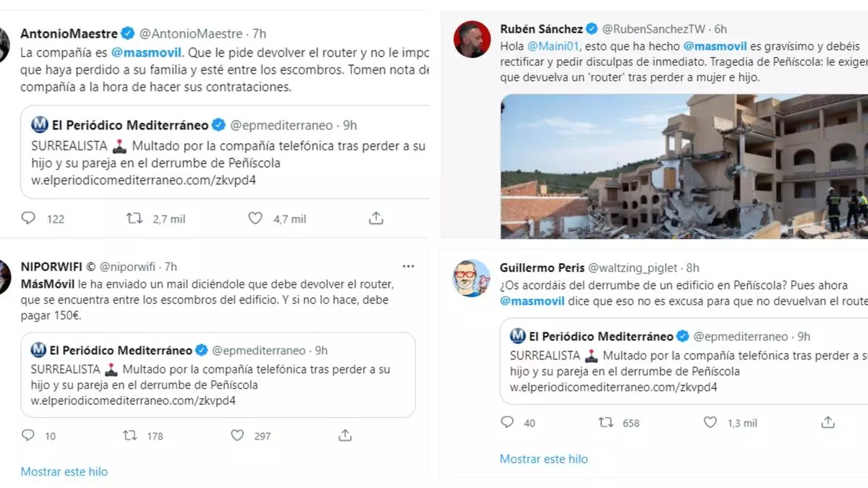Viewport: 868px width, 488px height.
Task: Like Guillermo Peris's tweet
Action: [710, 422]
